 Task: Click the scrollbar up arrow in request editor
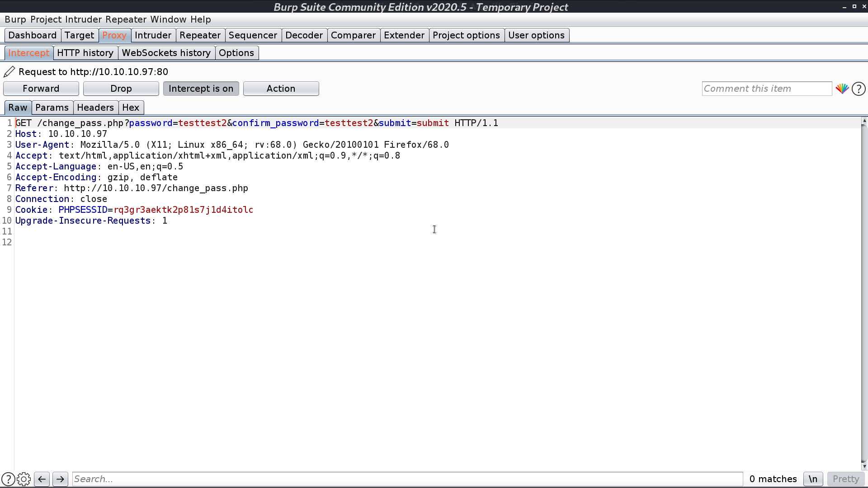[x=864, y=121]
